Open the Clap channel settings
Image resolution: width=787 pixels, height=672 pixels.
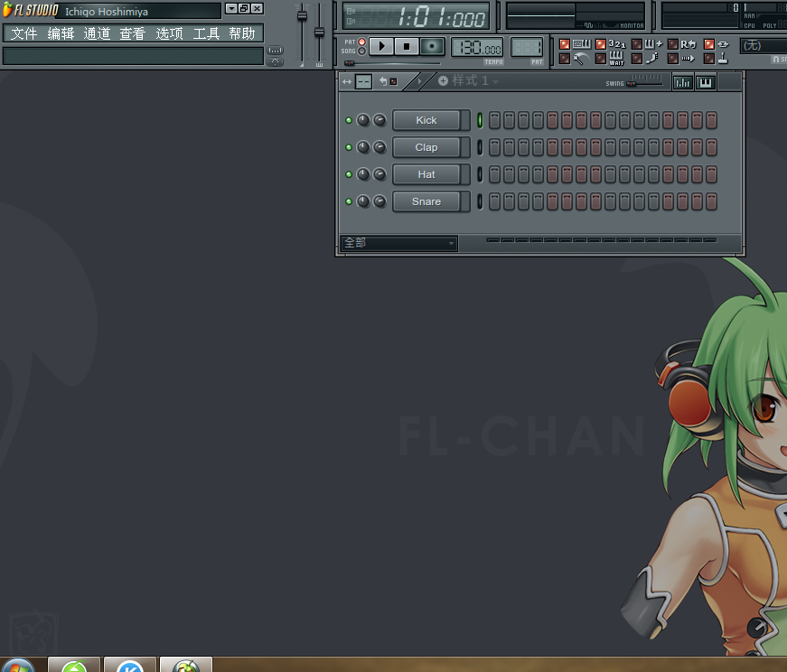point(426,147)
